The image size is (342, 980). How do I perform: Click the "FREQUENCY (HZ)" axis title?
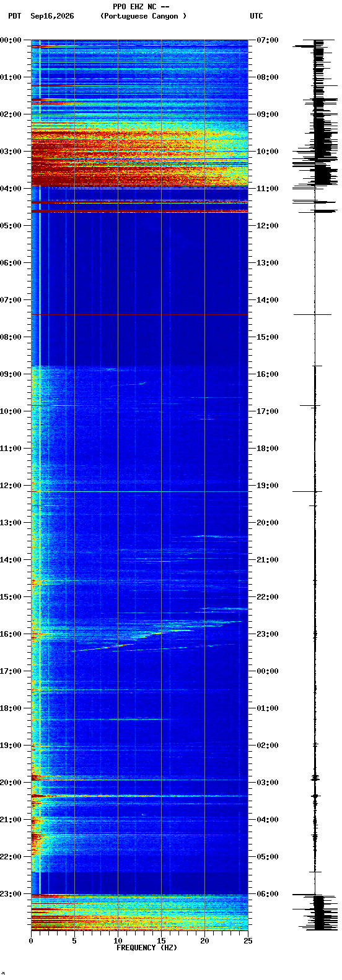click(147, 948)
